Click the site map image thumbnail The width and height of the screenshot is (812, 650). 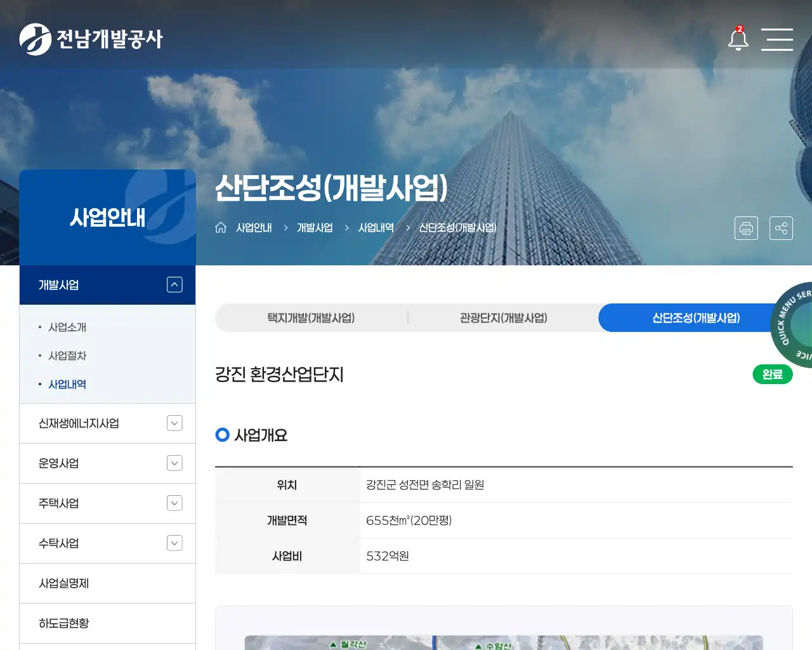pyautogui.click(x=504, y=642)
